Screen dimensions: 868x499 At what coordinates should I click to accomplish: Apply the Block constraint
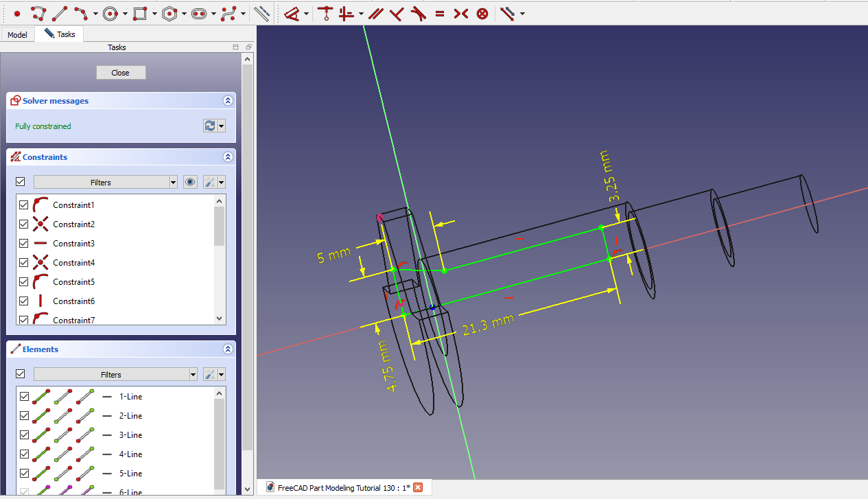tap(482, 13)
